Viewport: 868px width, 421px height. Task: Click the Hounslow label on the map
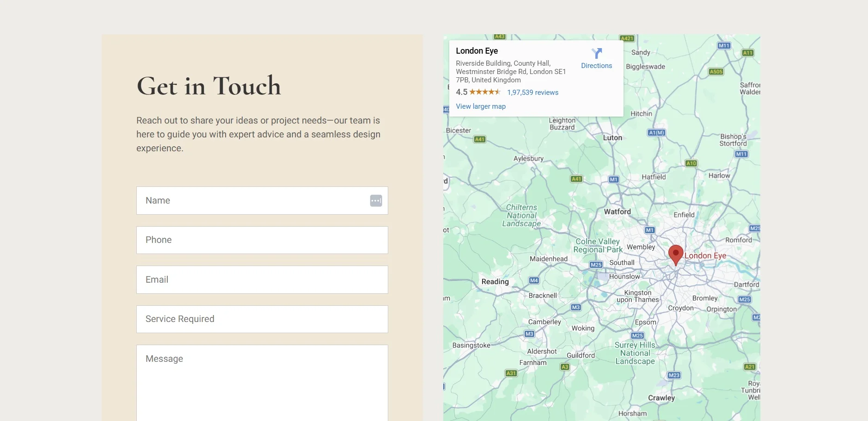click(x=624, y=277)
